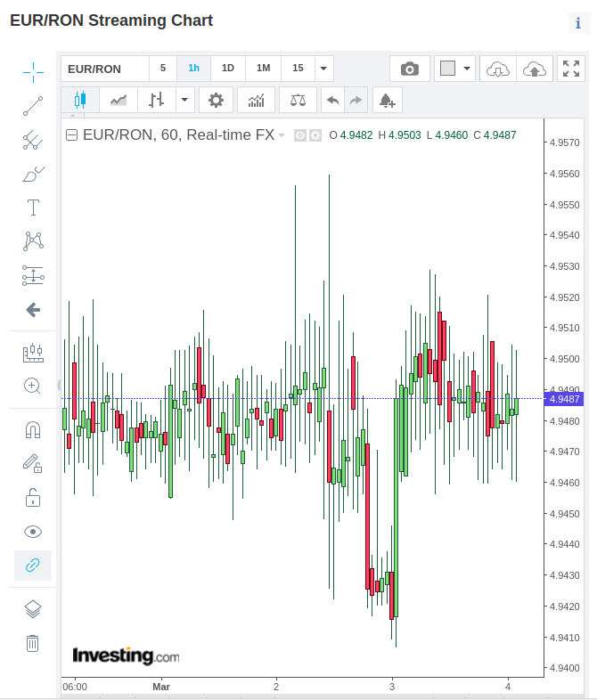
Task: Click the EUR/RON symbol input field
Action: (105, 69)
